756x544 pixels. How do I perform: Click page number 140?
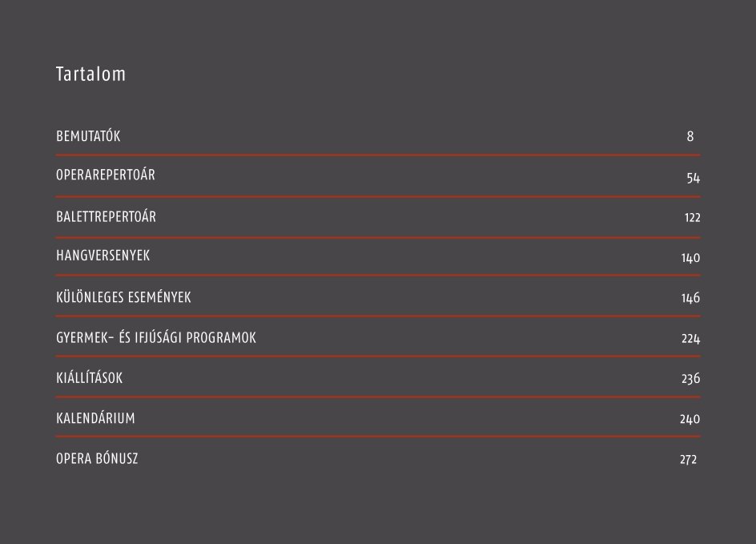(x=690, y=258)
